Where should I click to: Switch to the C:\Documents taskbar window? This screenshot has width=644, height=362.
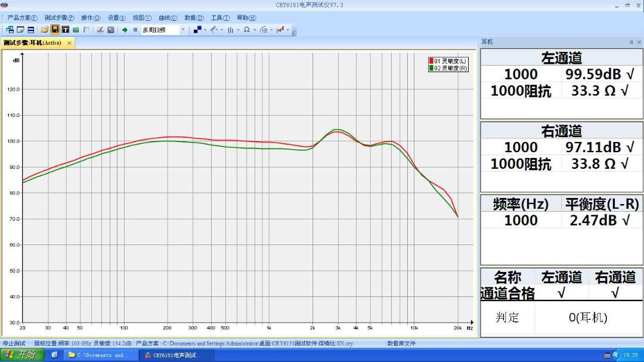click(x=100, y=355)
